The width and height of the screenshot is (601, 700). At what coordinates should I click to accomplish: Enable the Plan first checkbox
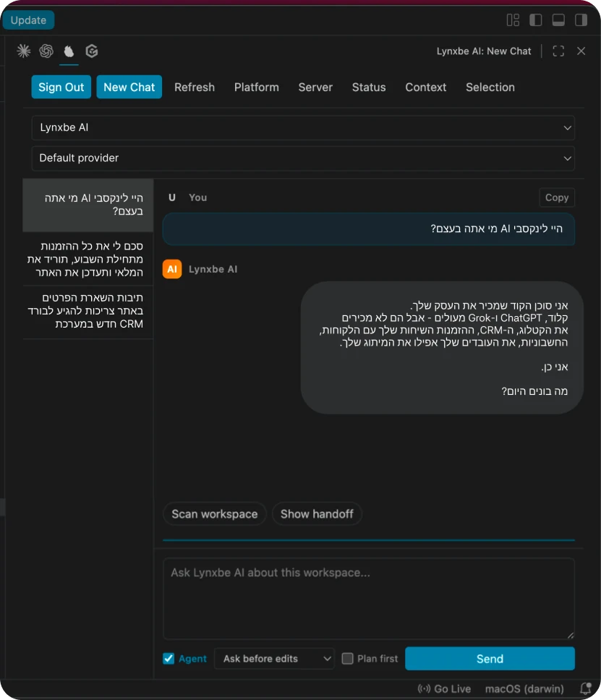[x=347, y=659]
